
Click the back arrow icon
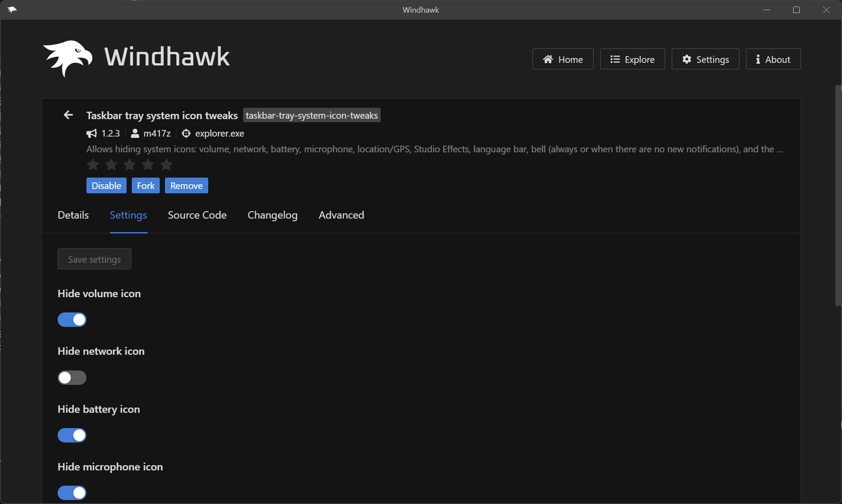click(x=68, y=115)
